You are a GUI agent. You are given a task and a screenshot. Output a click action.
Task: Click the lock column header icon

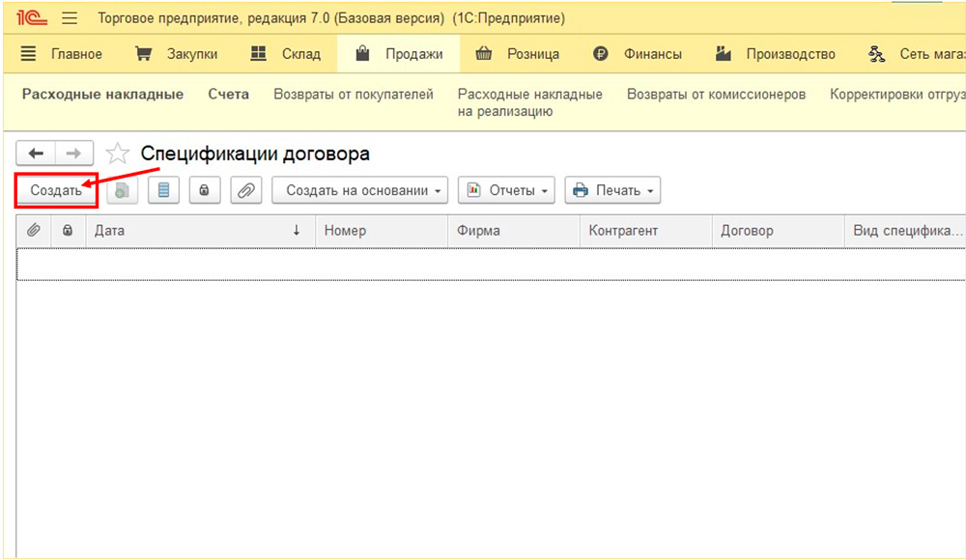point(67,231)
